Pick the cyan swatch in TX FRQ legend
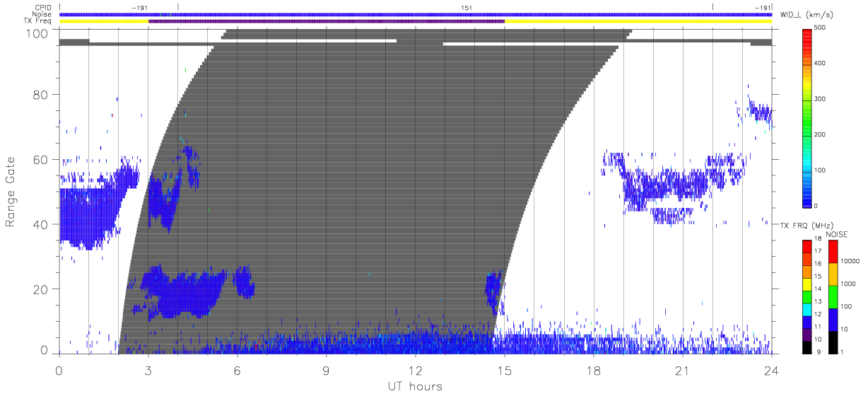The width and height of the screenshot is (868, 401). click(x=807, y=308)
